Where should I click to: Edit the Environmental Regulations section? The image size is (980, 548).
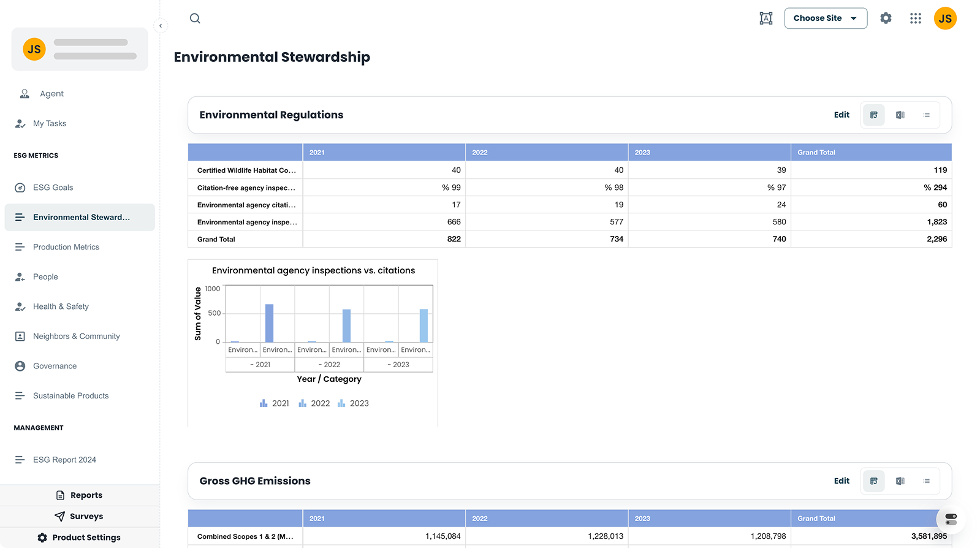[841, 115]
